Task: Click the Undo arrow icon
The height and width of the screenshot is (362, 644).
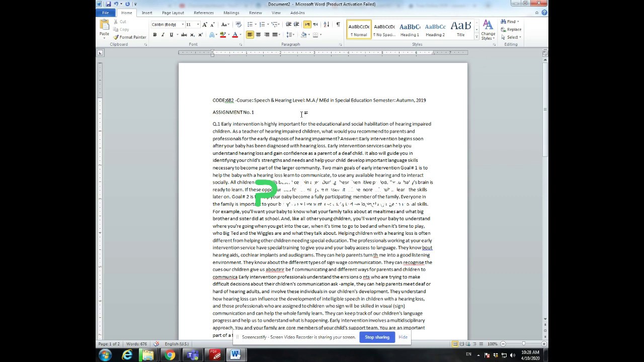Action: point(116,4)
